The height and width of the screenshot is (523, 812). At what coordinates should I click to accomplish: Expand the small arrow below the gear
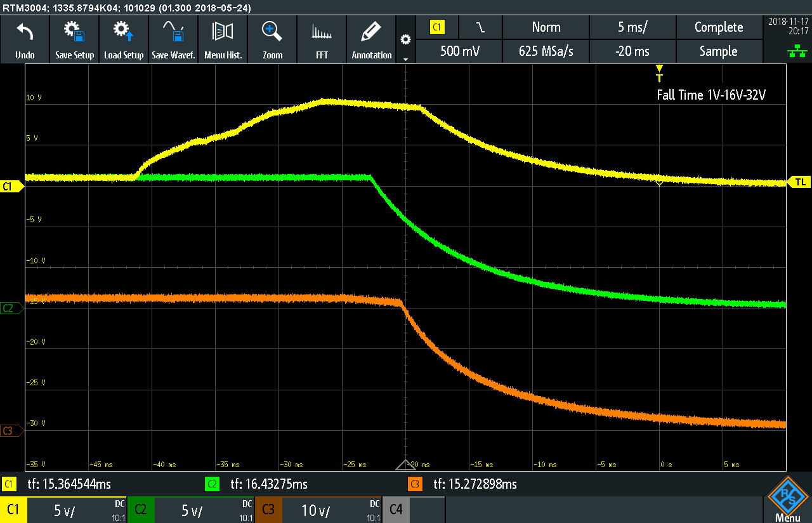tap(406, 58)
